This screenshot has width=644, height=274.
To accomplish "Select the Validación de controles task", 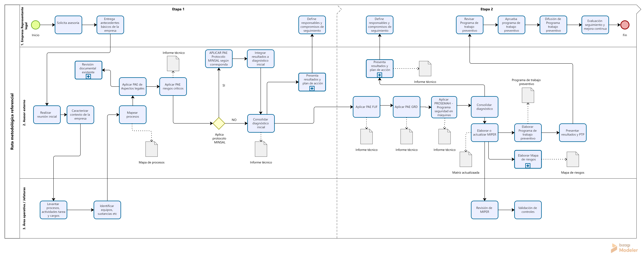I will point(528,210).
